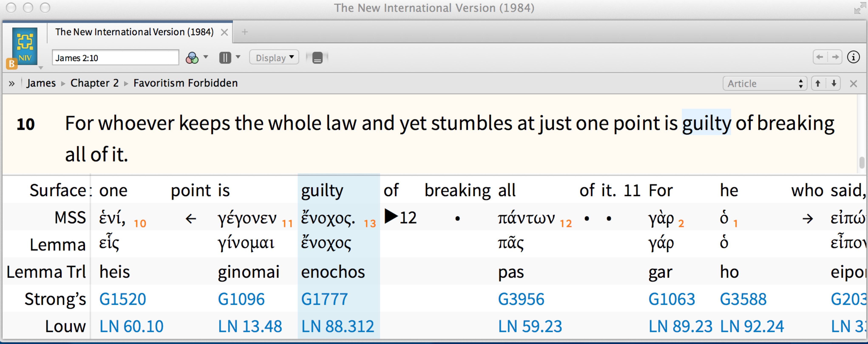Expand the breadcrumb double-chevron
Screen dimensions: 868x344
click(x=12, y=83)
